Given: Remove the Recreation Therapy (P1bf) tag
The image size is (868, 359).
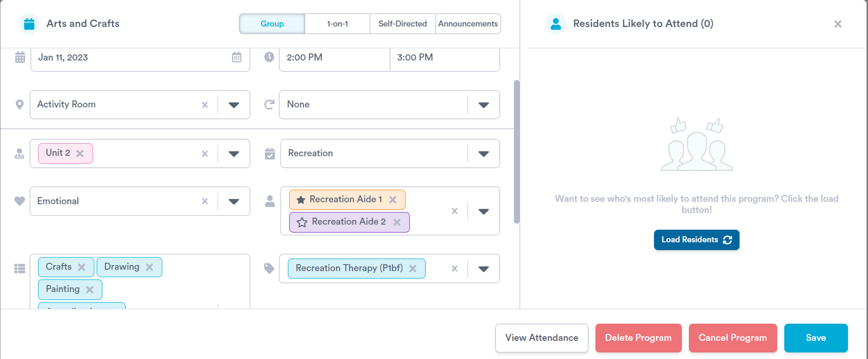Looking at the screenshot, I should [x=413, y=268].
